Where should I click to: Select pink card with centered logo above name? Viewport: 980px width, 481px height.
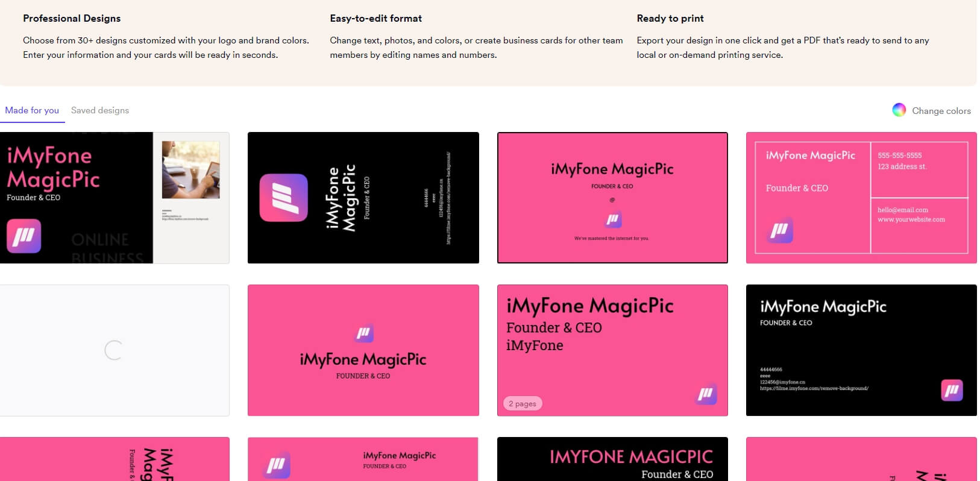[x=363, y=350]
